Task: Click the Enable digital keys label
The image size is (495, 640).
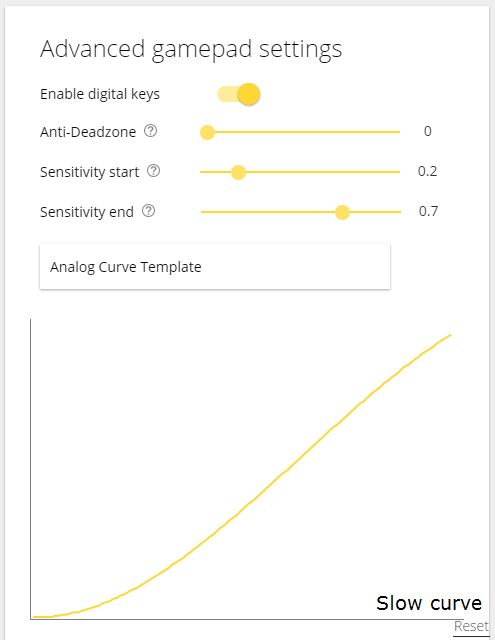Action: pos(100,94)
